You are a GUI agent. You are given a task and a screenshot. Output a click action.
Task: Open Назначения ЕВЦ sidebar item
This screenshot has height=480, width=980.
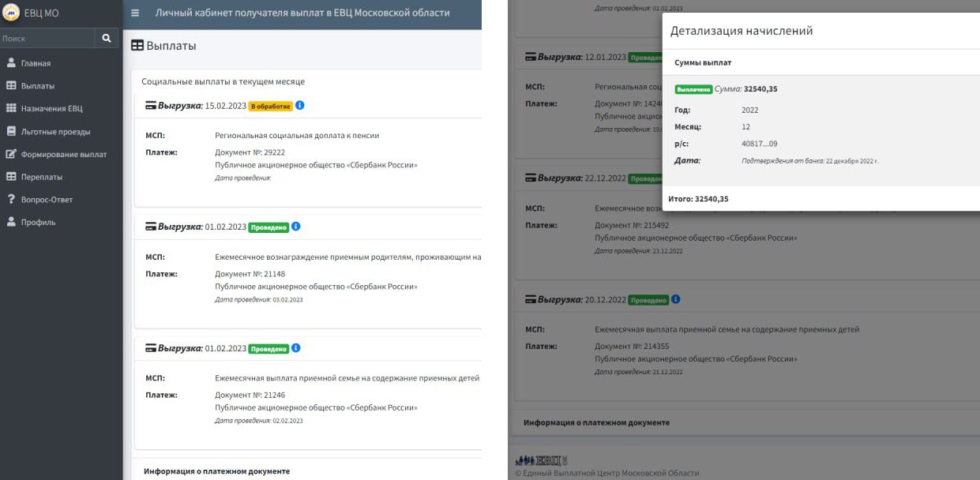[51, 108]
